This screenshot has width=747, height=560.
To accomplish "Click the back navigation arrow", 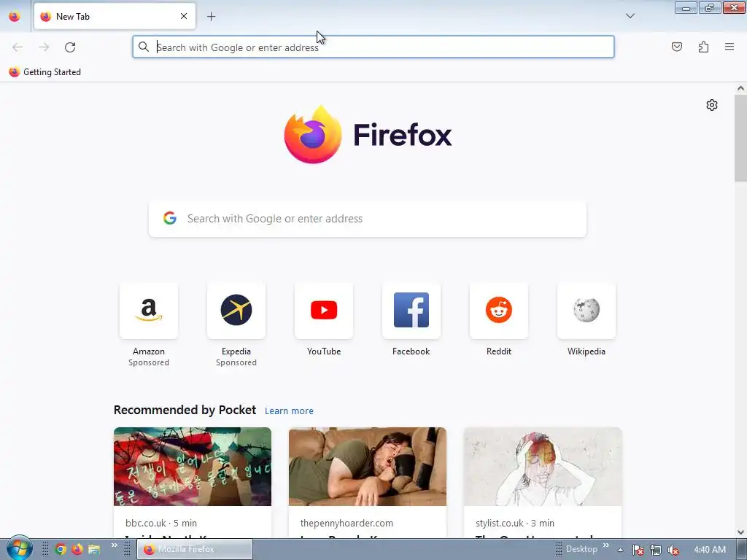I will point(18,47).
